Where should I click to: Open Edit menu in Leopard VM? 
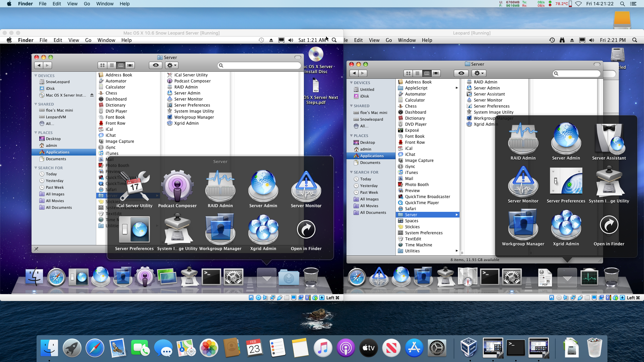(x=359, y=40)
